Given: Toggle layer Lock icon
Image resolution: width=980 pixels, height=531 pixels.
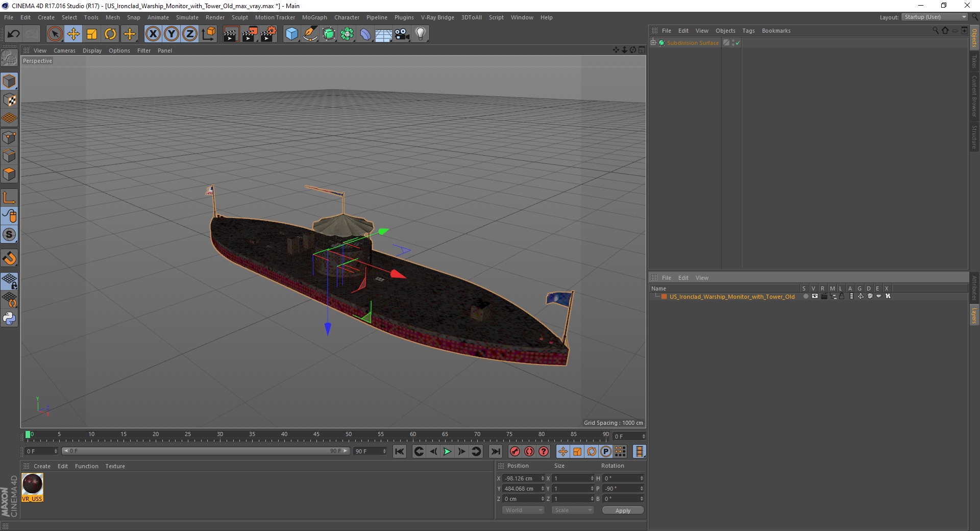Looking at the screenshot, I should [842, 296].
